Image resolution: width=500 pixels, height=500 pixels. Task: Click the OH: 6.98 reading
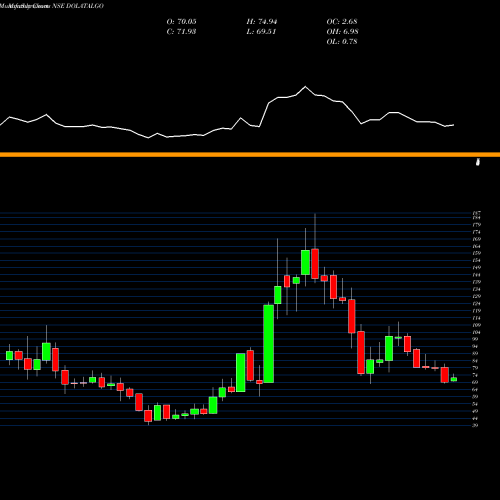pos(342,32)
